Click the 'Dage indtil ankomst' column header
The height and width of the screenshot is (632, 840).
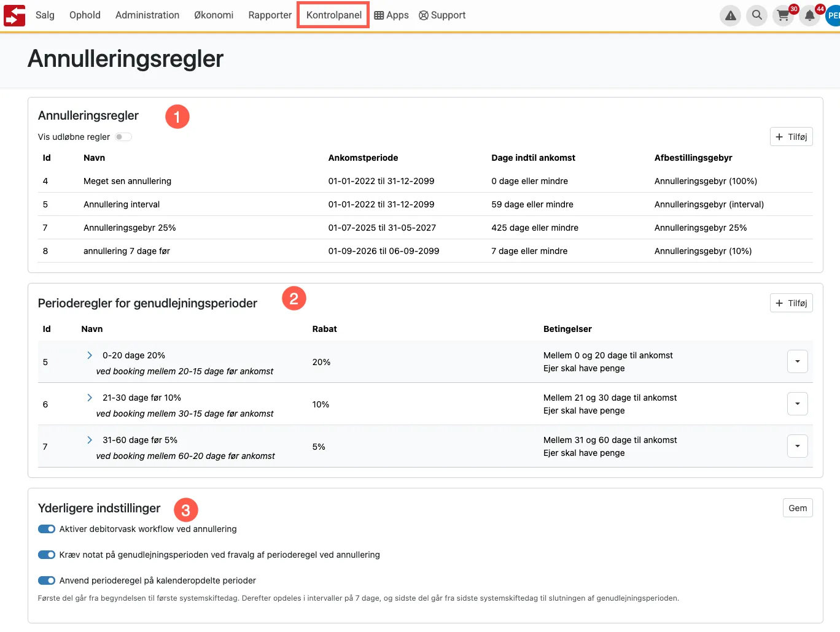click(x=533, y=158)
